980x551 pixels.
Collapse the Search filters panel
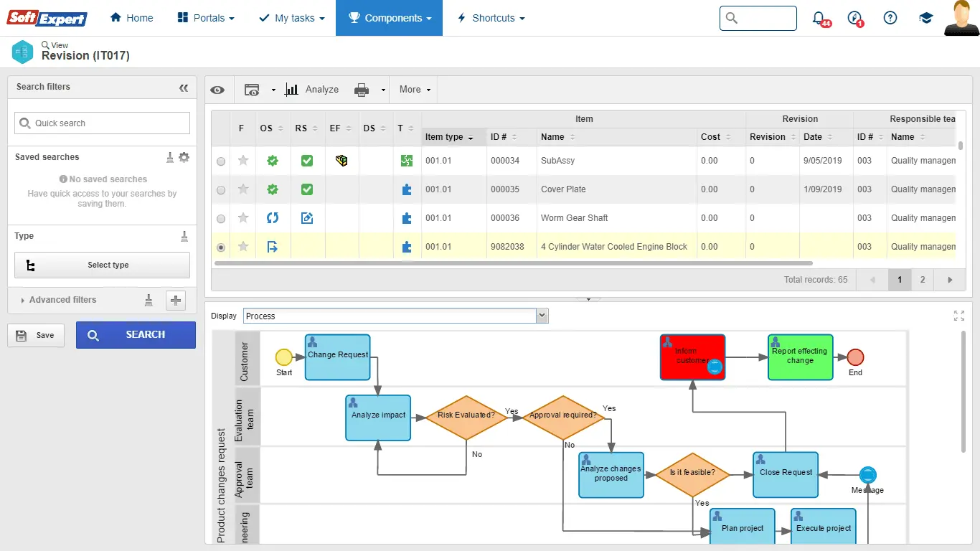click(x=184, y=88)
